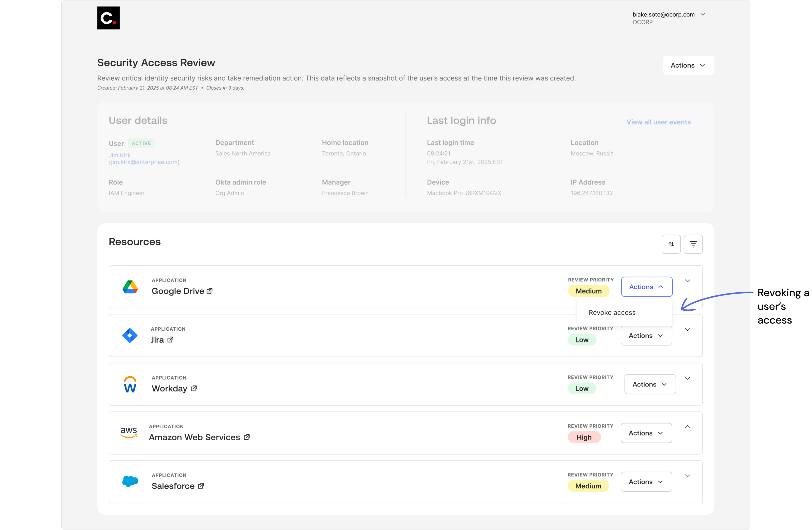Expand the Salesforce resource row
This screenshot has width=812, height=530.
687,476
